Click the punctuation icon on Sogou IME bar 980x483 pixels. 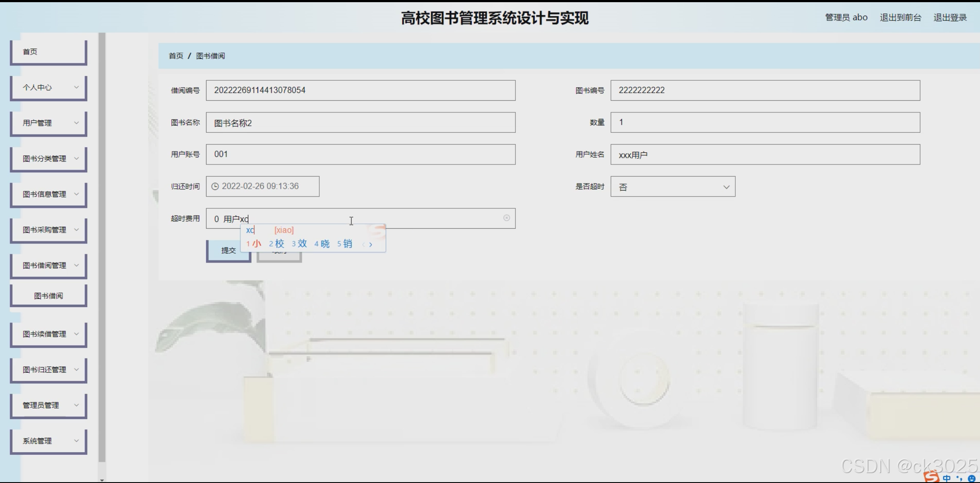pos(960,479)
